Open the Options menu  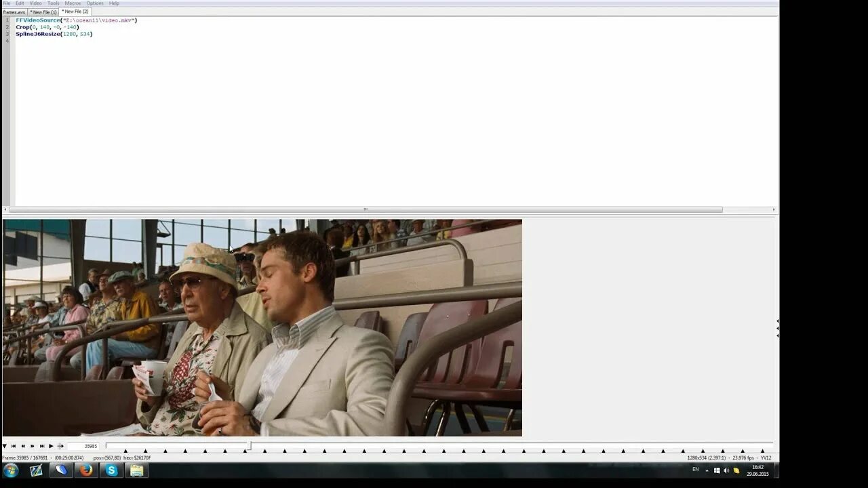coord(95,3)
